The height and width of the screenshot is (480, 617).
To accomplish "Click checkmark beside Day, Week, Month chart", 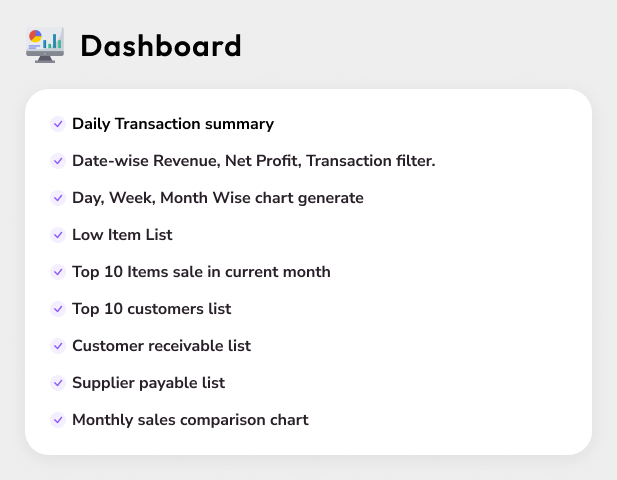I will pos(58,198).
